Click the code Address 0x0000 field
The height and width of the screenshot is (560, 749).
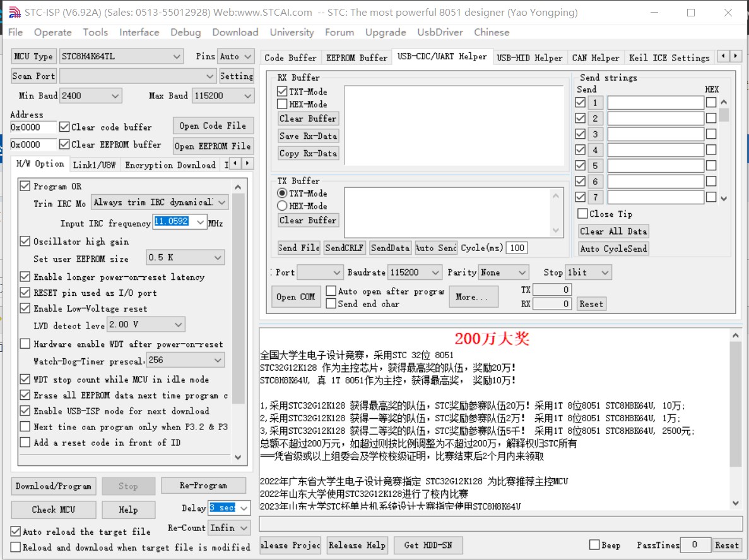[33, 127]
